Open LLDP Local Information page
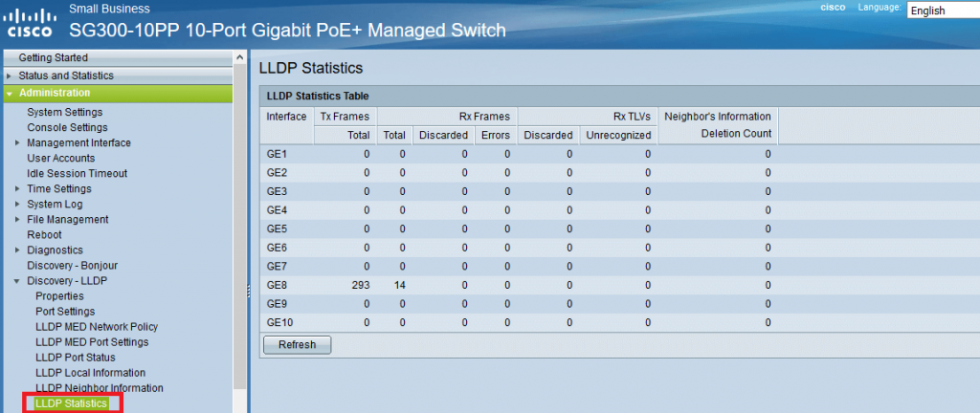 [x=90, y=373]
